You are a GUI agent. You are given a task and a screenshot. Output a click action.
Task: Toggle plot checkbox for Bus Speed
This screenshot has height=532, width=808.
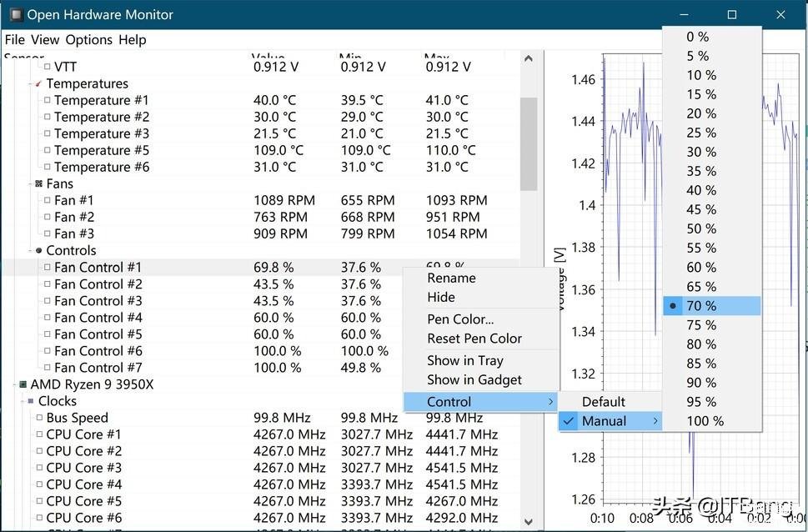pyautogui.click(x=40, y=417)
